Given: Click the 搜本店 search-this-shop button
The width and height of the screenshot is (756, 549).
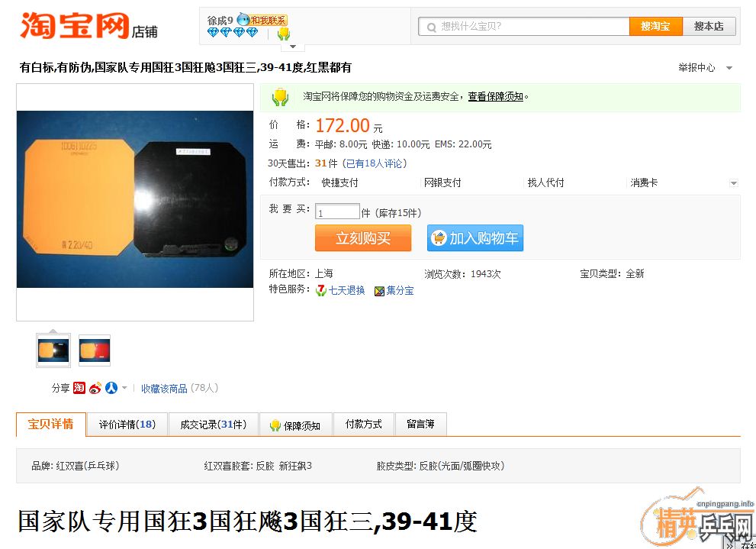Looking at the screenshot, I should tap(709, 27).
